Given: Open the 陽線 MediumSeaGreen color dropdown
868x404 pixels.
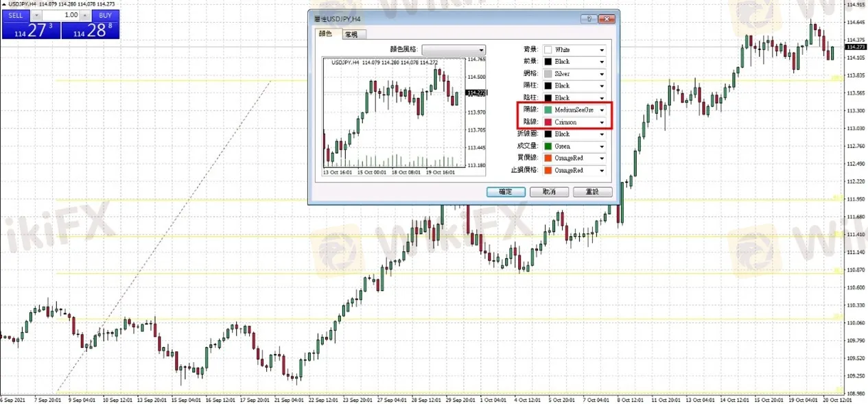Looking at the screenshot, I should (x=574, y=110).
